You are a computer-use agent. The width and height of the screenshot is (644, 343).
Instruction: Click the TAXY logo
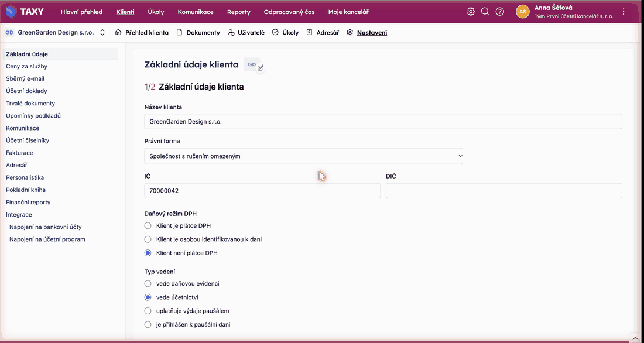(x=24, y=12)
